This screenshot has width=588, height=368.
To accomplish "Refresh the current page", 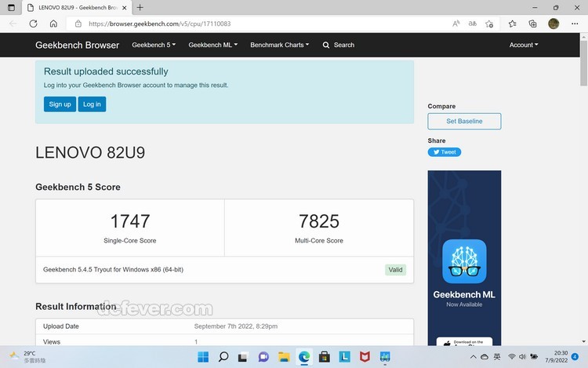I will pyautogui.click(x=34, y=24).
